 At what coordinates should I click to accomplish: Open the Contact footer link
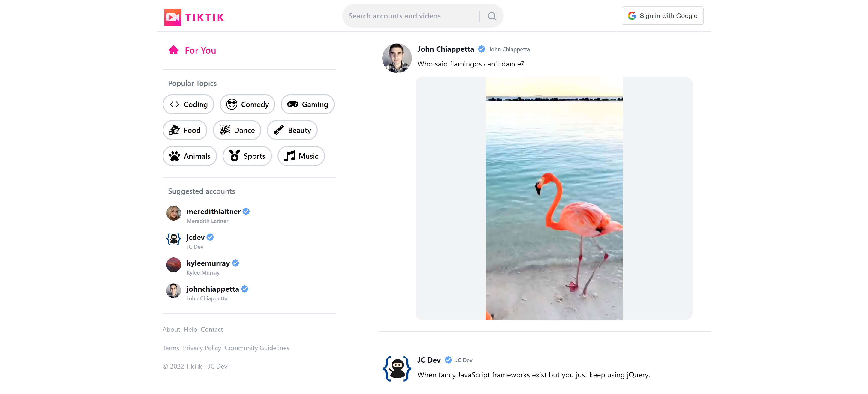[212, 330]
